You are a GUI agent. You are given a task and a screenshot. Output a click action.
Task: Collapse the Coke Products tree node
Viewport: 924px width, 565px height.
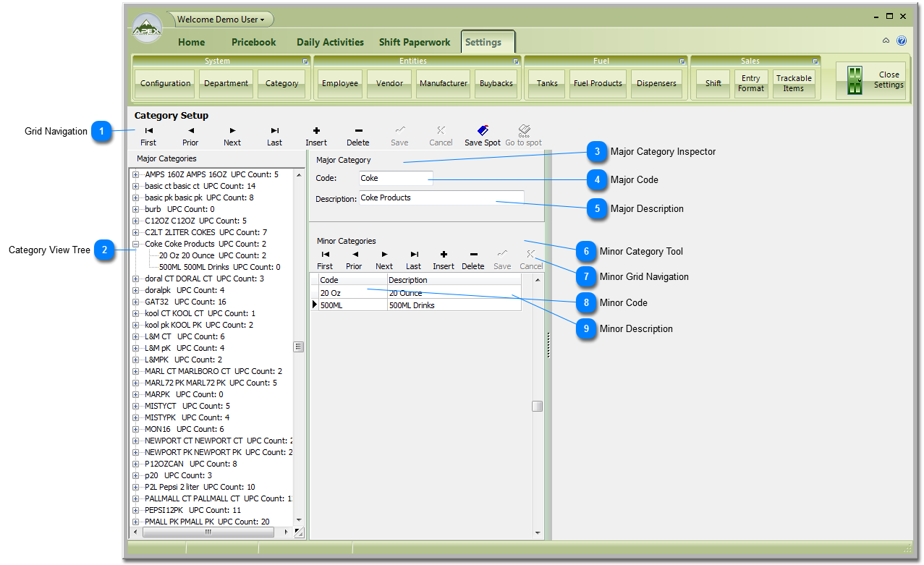135,244
